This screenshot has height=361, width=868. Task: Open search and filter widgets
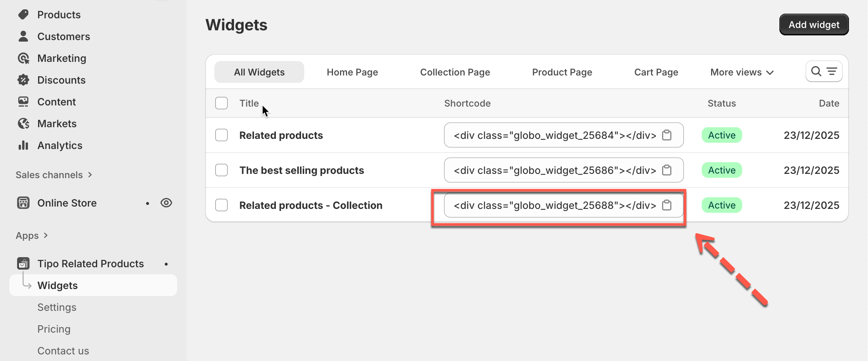824,72
